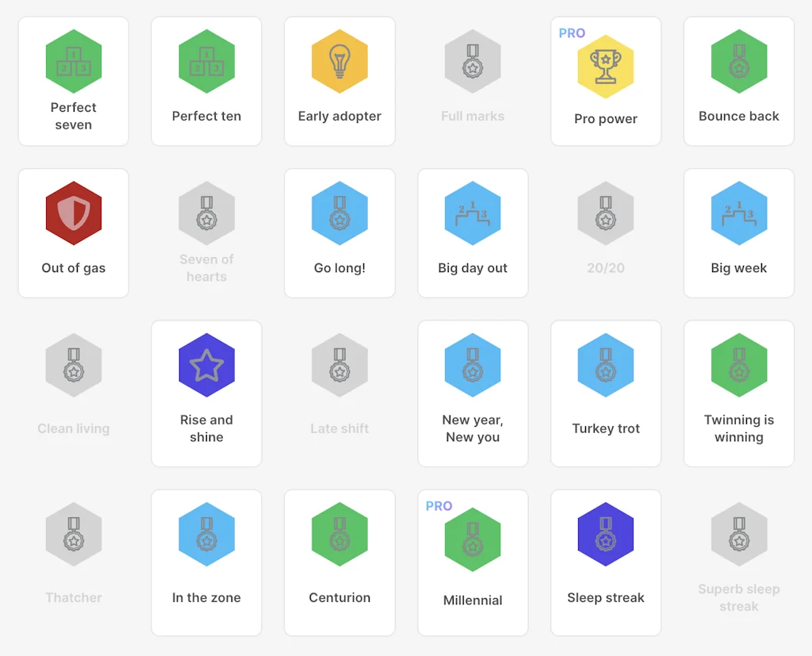
Task: Click the Centurion badge label
Action: pyautogui.click(x=339, y=598)
